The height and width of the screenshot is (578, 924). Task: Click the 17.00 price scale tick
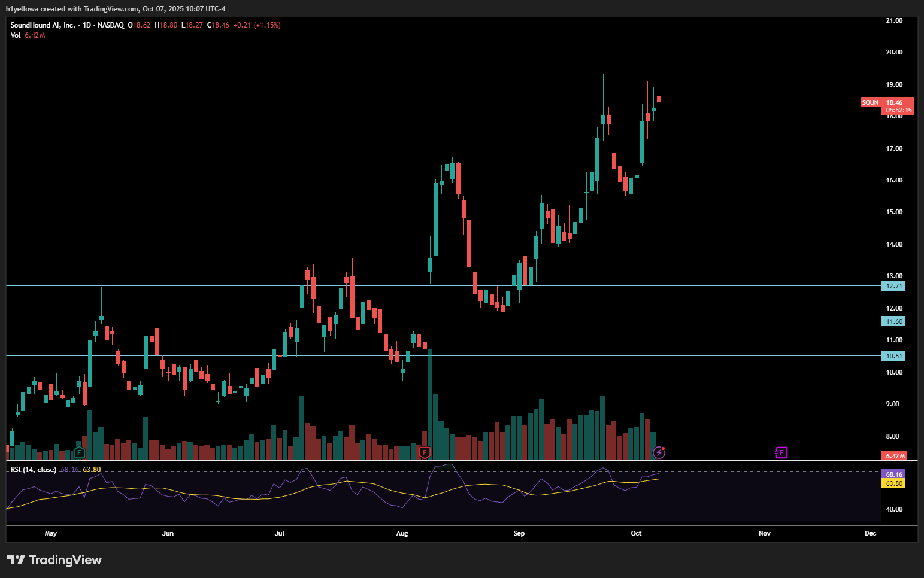coord(894,148)
